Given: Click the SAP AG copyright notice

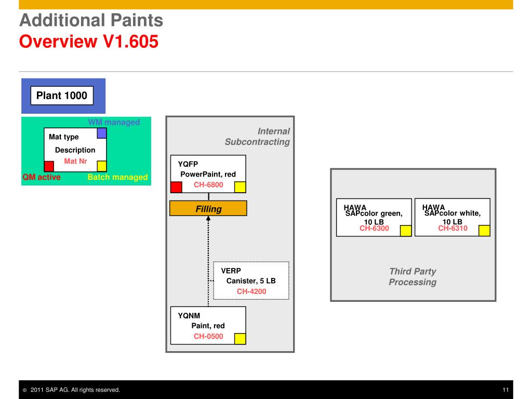Looking at the screenshot, I should pos(72,390).
